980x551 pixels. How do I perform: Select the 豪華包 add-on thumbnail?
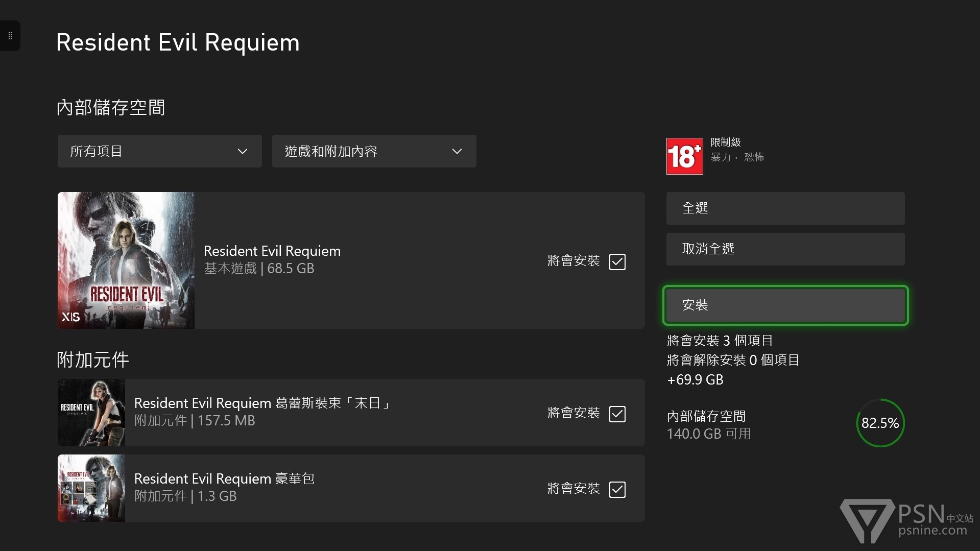point(91,488)
